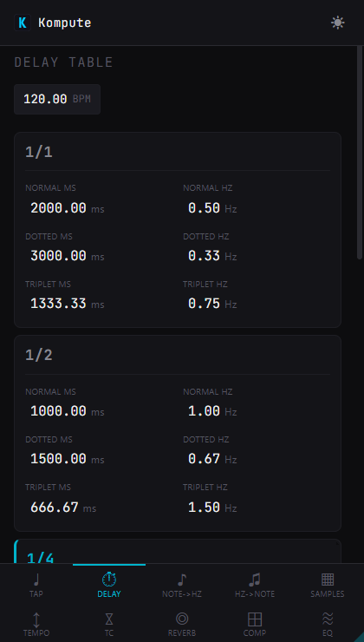Image resolution: width=364 pixels, height=642 pixels.
Task: Select the highlighted 1/4 note card
Action: [178, 552]
